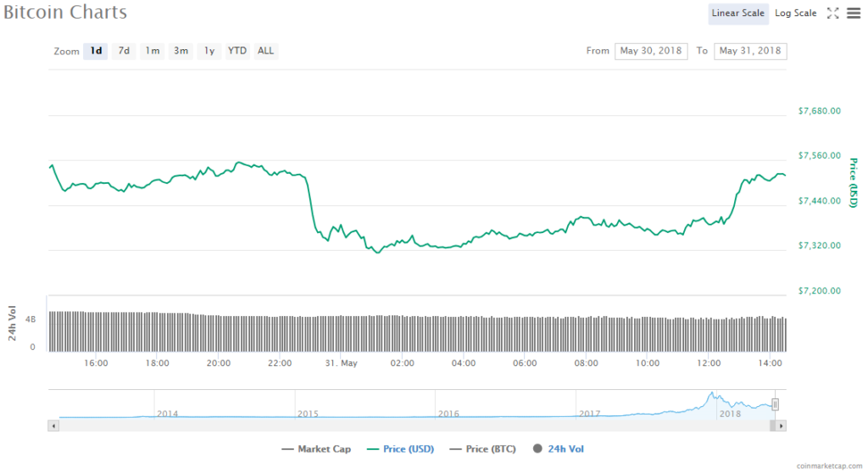Toggle fullscreen chart view
The image size is (868, 473).
pos(832,14)
